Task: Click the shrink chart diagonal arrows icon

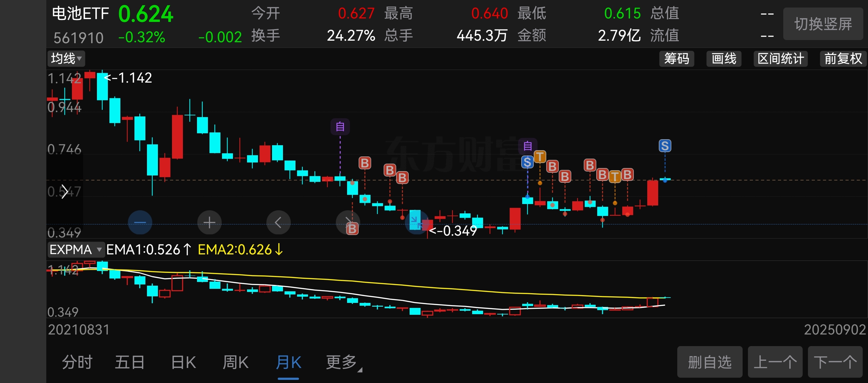Action: pos(417,222)
